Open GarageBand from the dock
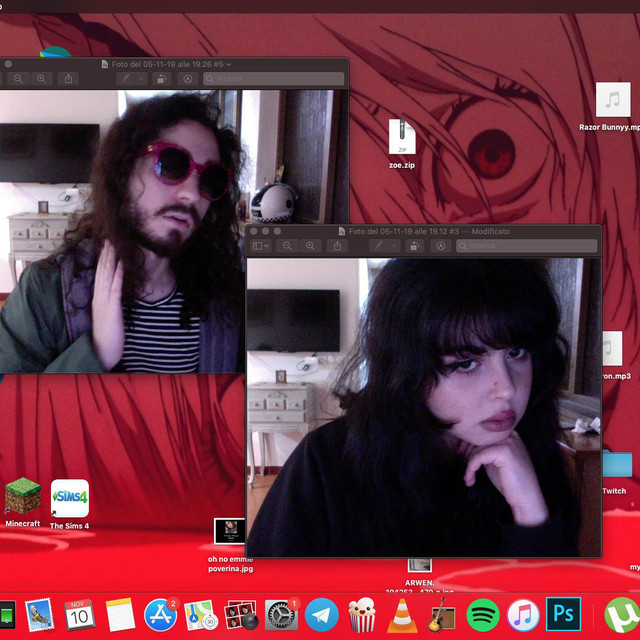Image resolution: width=640 pixels, height=640 pixels. [x=441, y=615]
